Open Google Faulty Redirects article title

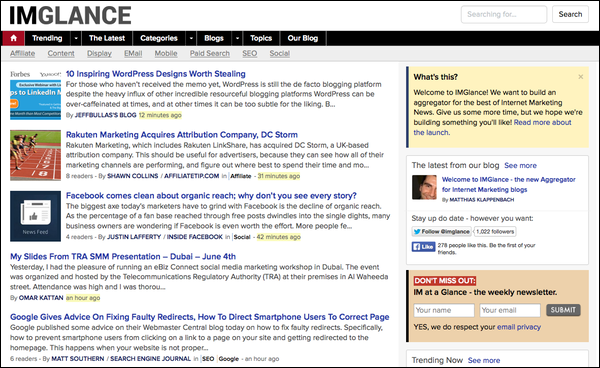[x=199, y=317]
